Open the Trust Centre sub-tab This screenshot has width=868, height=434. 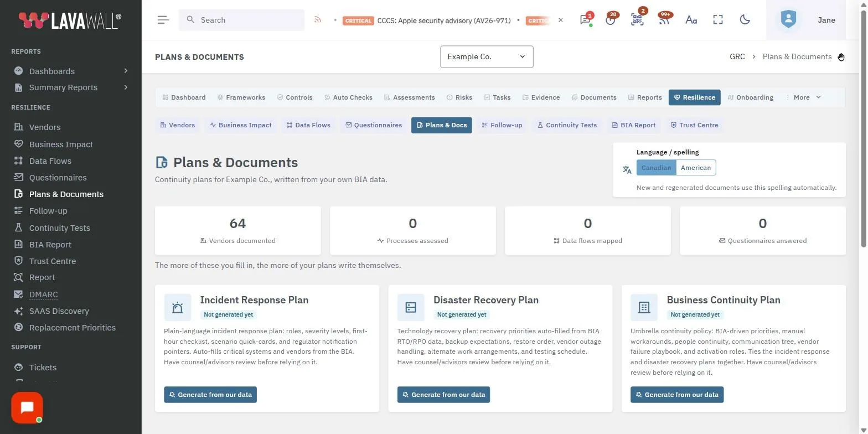[x=694, y=125]
